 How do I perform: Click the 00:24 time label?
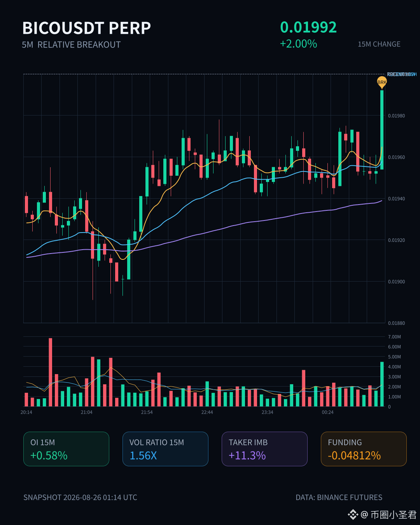tap(328, 412)
